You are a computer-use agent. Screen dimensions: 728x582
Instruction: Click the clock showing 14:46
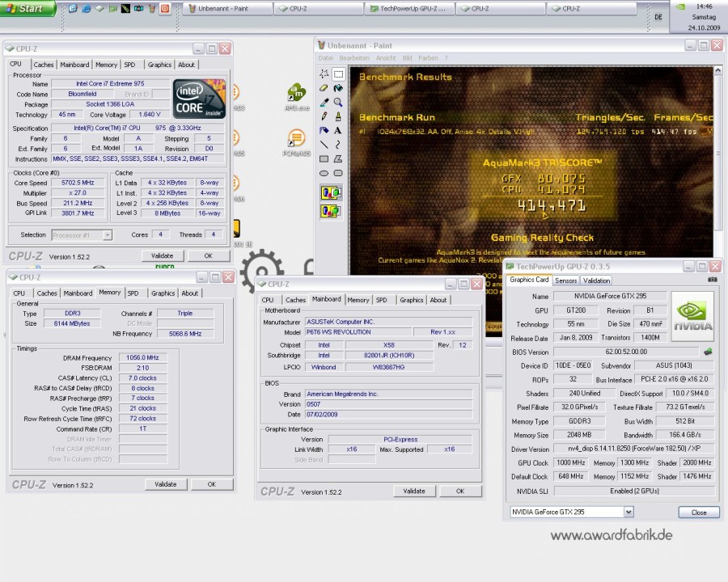click(704, 6)
